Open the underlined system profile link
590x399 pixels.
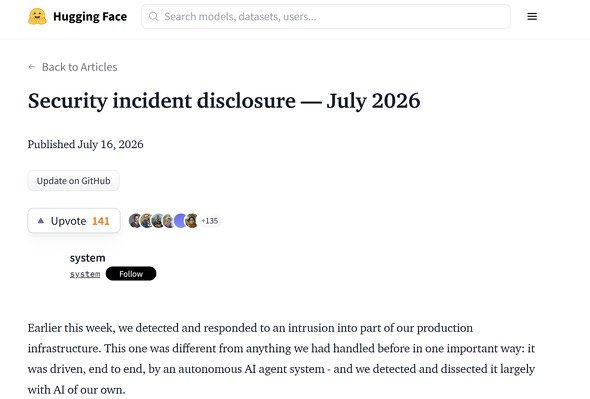[85, 274]
